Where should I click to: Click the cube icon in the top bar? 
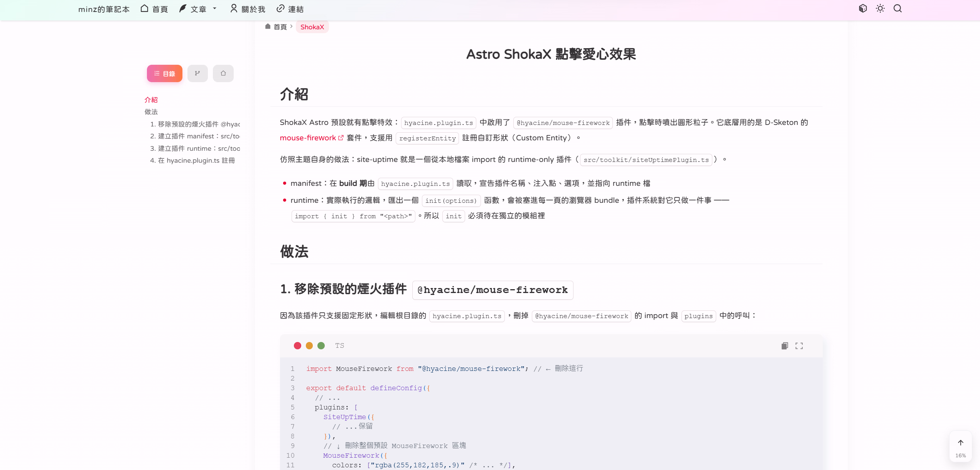(863, 8)
